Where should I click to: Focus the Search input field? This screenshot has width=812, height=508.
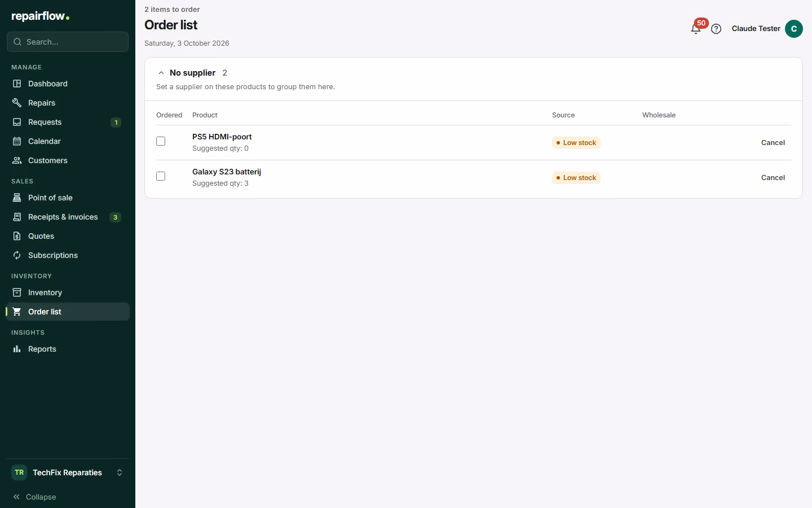[68, 42]
